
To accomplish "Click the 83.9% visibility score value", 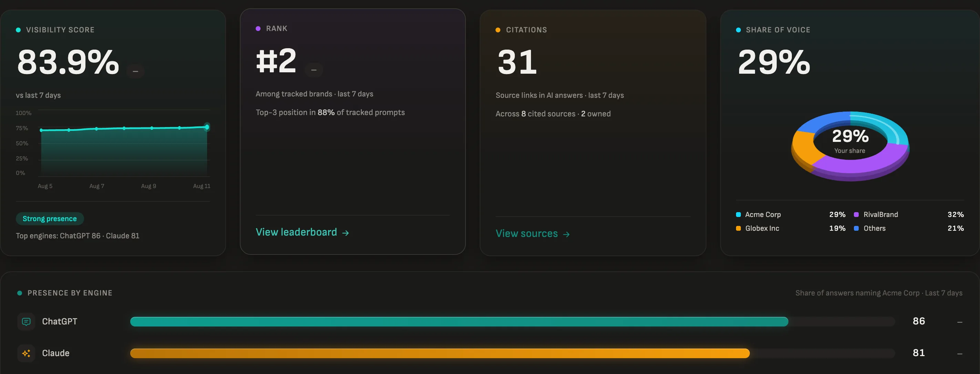I will pyautogui.click(x=69, y=62).
